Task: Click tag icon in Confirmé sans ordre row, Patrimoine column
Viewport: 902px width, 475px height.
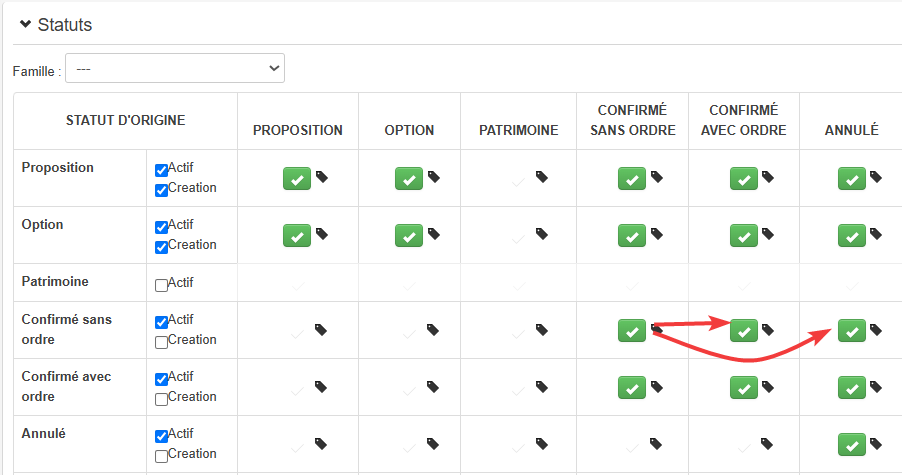Action: point(541,329)
